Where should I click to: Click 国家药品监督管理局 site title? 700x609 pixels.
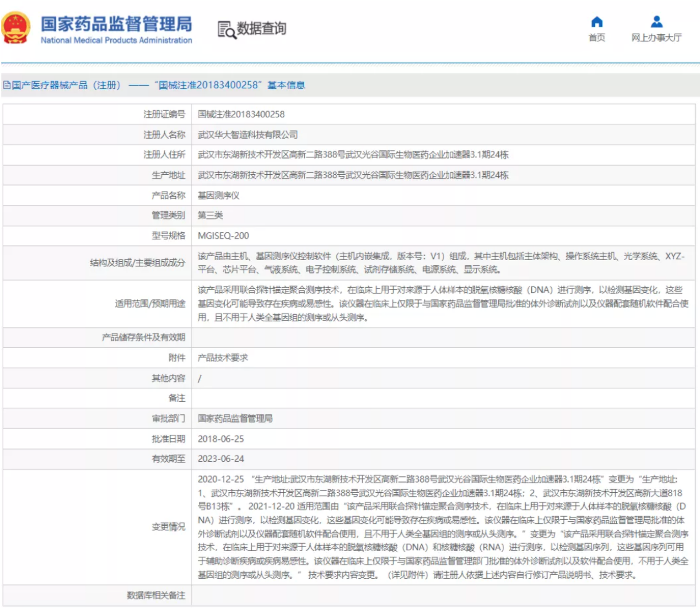pyautogui.click(x=116, y=24)
